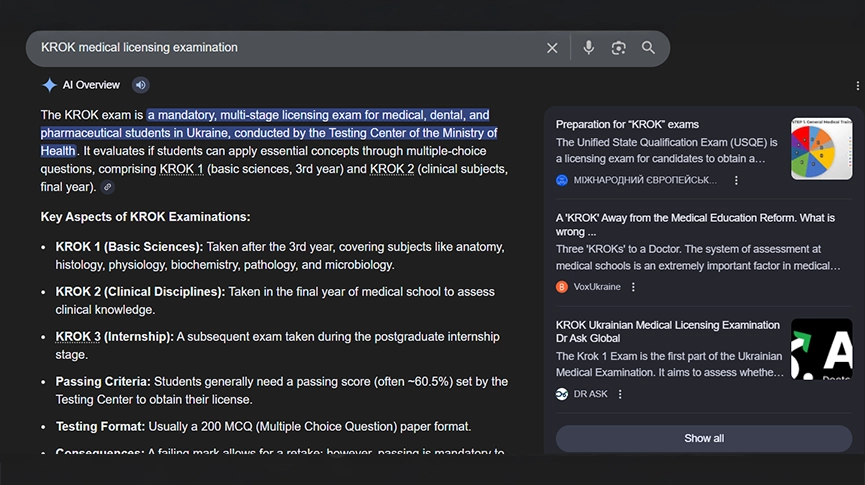The image size is (865, 485).
Task: Start voice search with microphone icon
Action: (589, 48)
